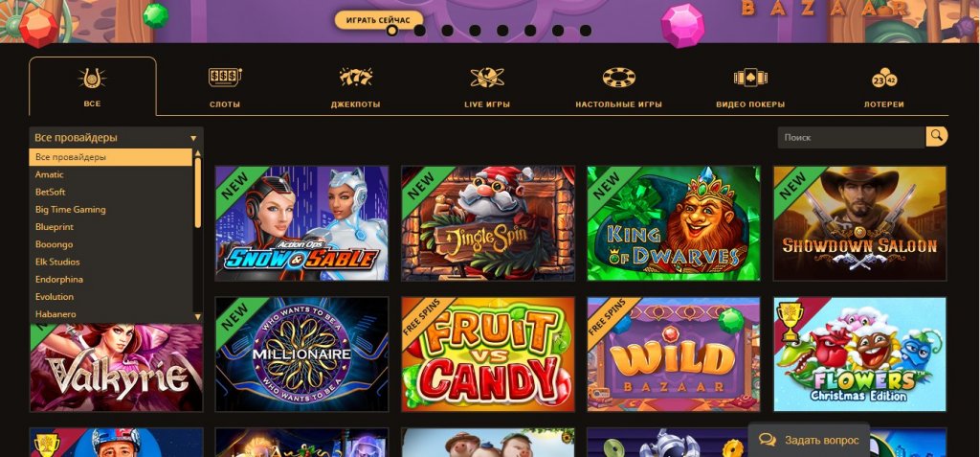Click the horseshoe 'Все' category icon
The width and height of the screenshot is (980, 457).
click(92, 79)
